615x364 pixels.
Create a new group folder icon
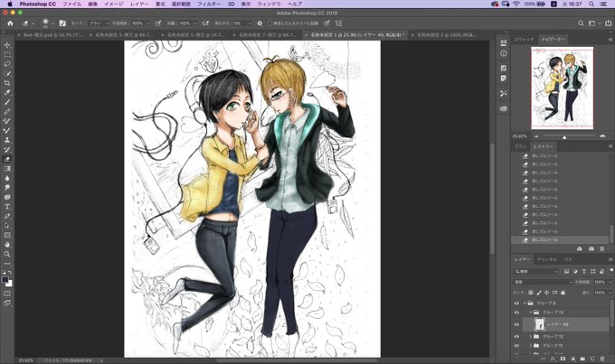pyautogui.click(x=582, y=359)
